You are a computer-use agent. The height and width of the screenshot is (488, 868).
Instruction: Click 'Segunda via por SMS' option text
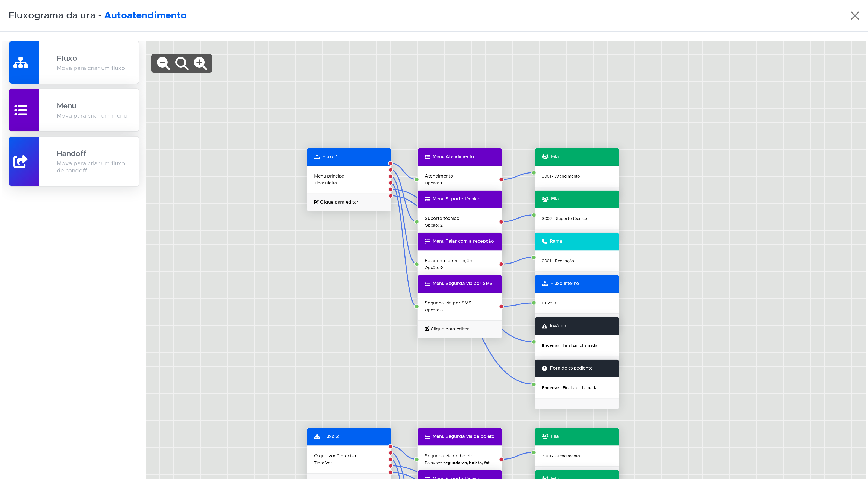coord(448,303)
